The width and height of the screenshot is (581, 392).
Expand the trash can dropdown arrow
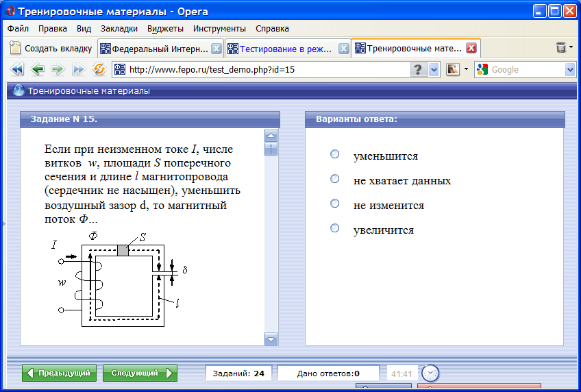(x=571, y=47)
